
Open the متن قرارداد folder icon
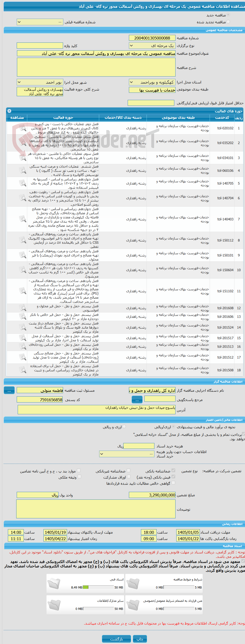(x=133, y=605)
